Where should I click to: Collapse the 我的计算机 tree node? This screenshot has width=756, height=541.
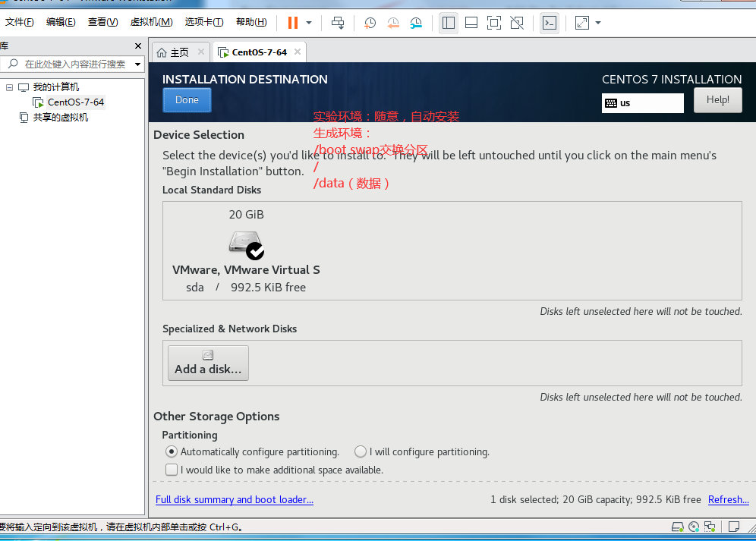(x=9, y=87)
